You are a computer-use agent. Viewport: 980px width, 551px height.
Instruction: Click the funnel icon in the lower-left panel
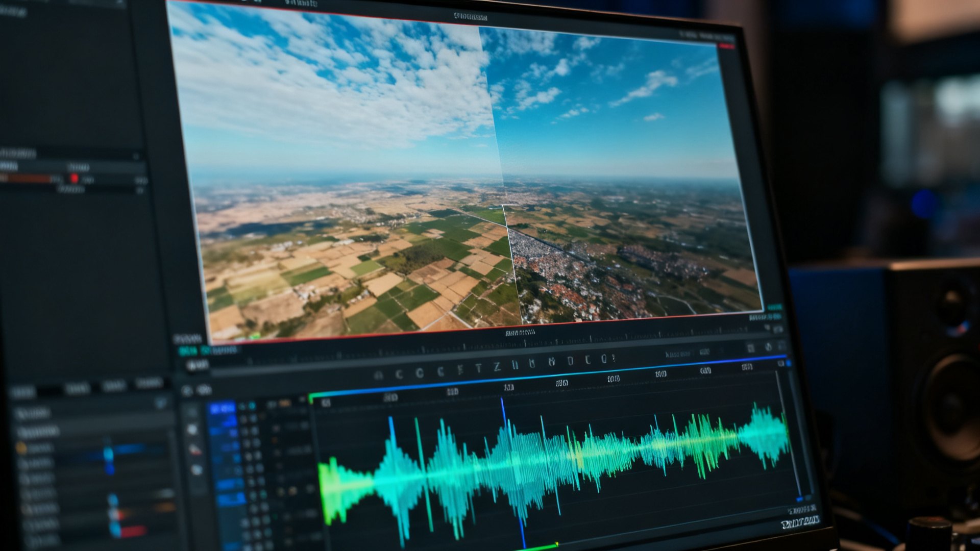click(x=161, y=404)
